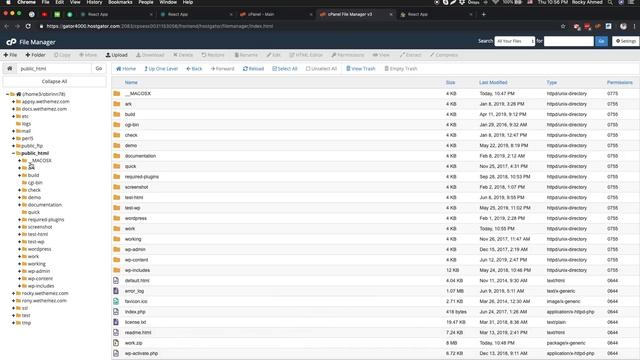
Task: Click the Rename toolbar icon
Action: [246, 55]
